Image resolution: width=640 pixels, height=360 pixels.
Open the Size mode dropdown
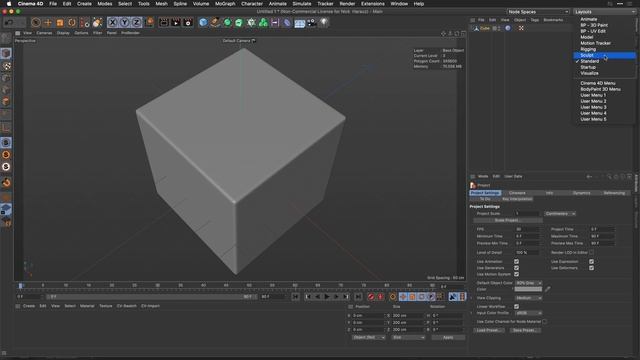click(x=408, y=338)
